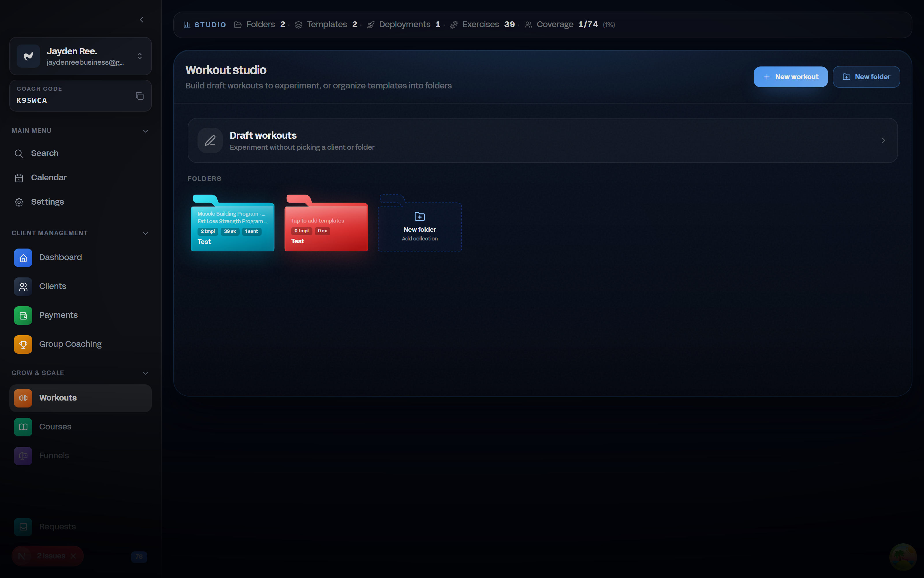The image size is (924, 578).
Task: Click the Studio chart icon
Action: pyautogui.click(x=187, y=25)
